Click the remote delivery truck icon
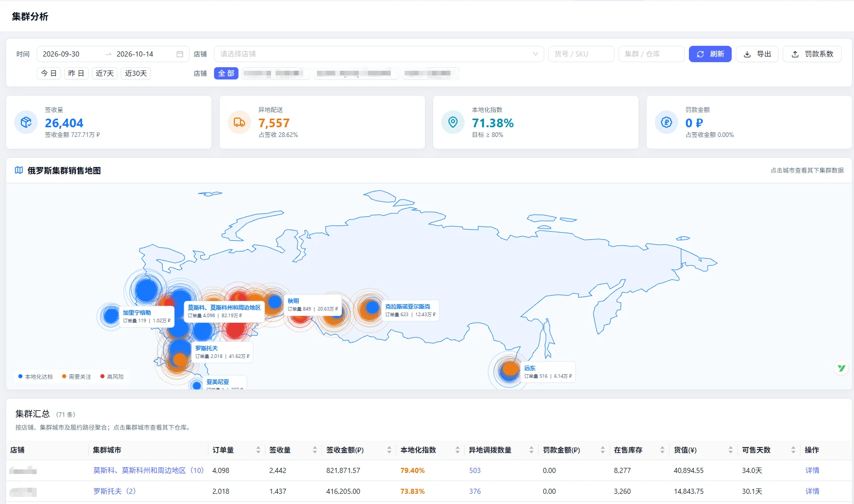Viewport: 854px width, 504px height. click(239, 122)
